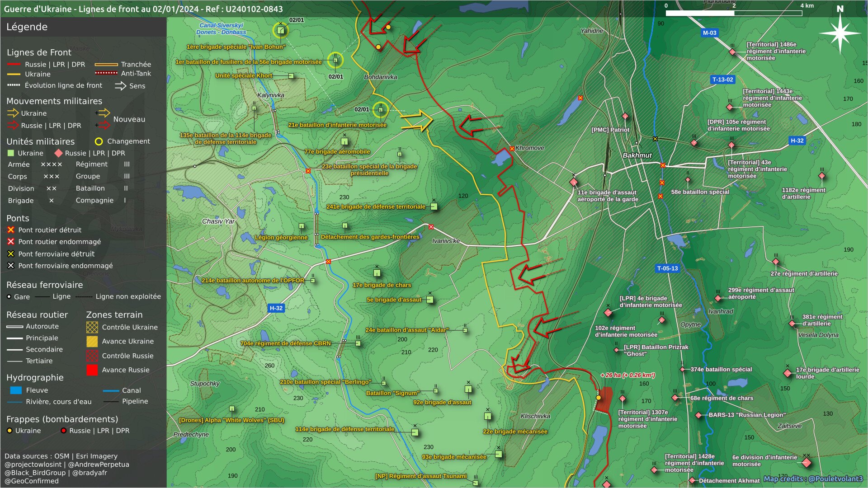Click the Sens arrow legend icon
Image resolution: width=868 pixels, height=488 pixels.
[x=120, y=86]
